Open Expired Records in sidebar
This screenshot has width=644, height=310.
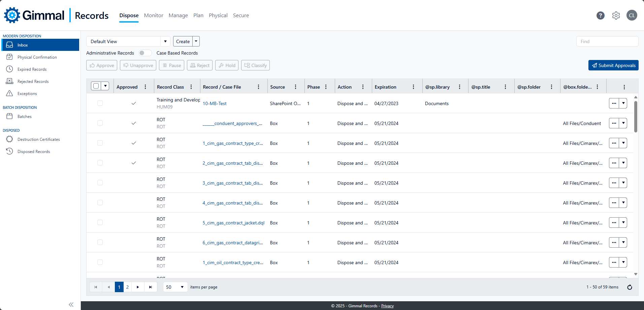coord(32,69)
